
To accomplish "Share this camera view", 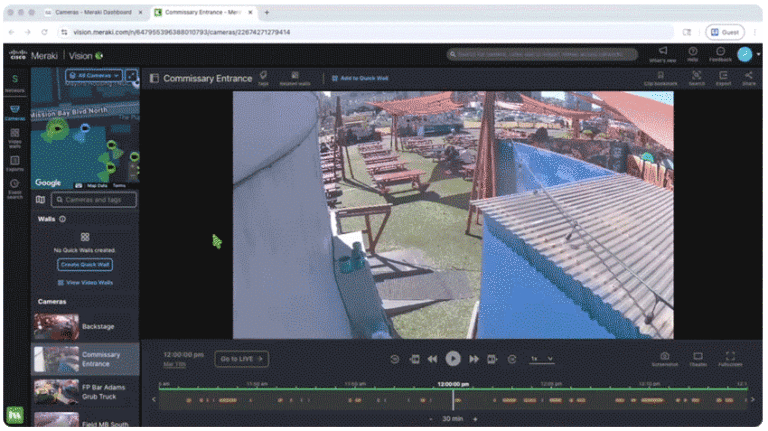I will coord(748,78).
